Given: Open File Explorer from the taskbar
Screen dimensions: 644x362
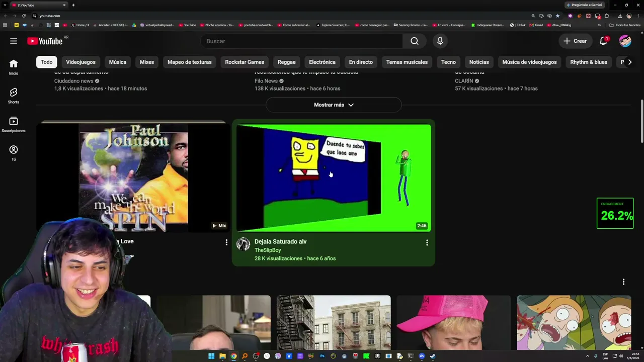Looking at the screenshot, I should coord(222,356).
